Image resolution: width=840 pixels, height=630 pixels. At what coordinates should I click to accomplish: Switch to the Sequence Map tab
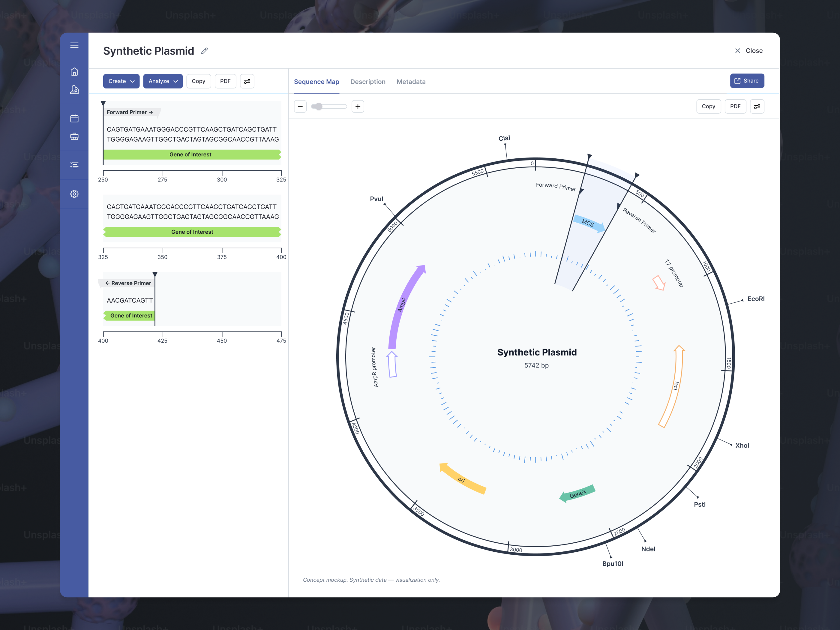click(x=316, y=82)
